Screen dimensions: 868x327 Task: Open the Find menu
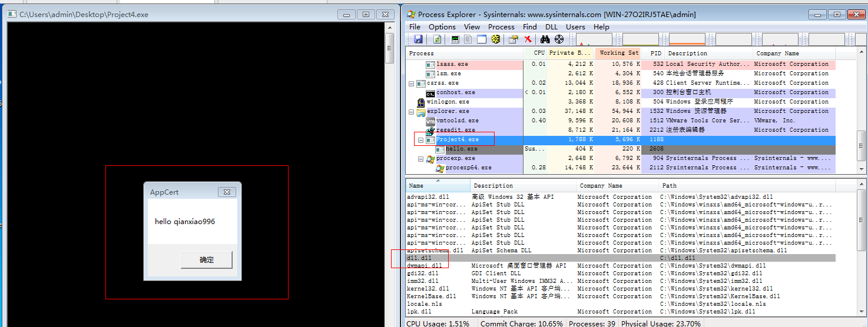tap(530, 27)
